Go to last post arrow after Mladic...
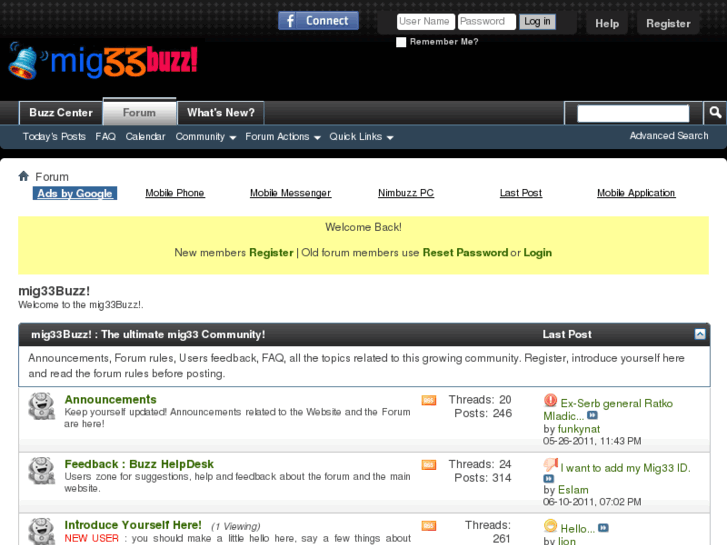727x545 pixels. [x=592, y=415]
